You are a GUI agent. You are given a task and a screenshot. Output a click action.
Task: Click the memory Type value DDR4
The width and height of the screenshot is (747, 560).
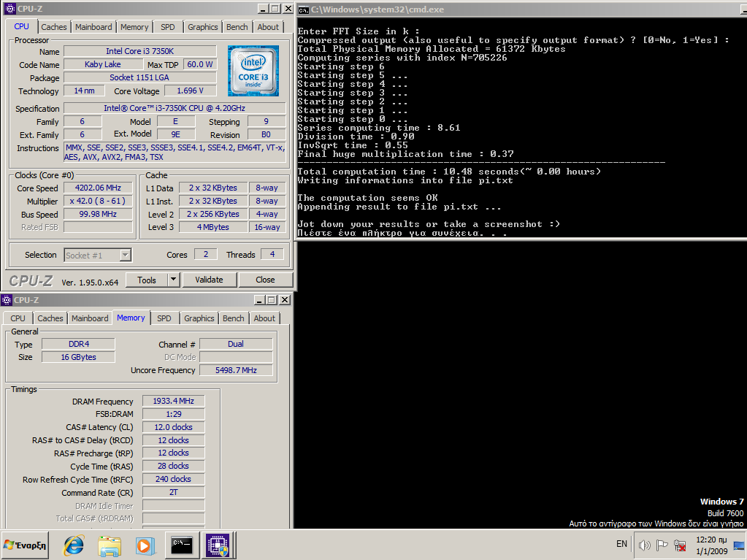point(78,344)
